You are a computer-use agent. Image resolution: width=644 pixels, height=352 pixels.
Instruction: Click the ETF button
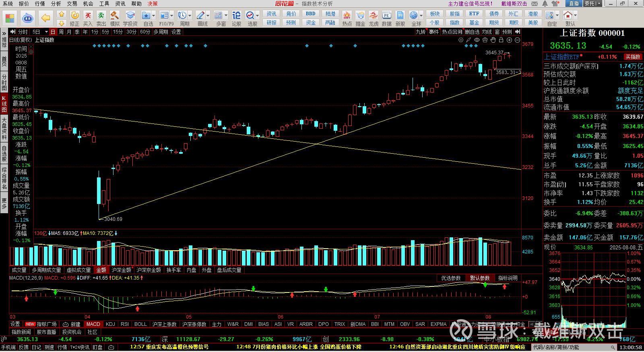point(474,14)
